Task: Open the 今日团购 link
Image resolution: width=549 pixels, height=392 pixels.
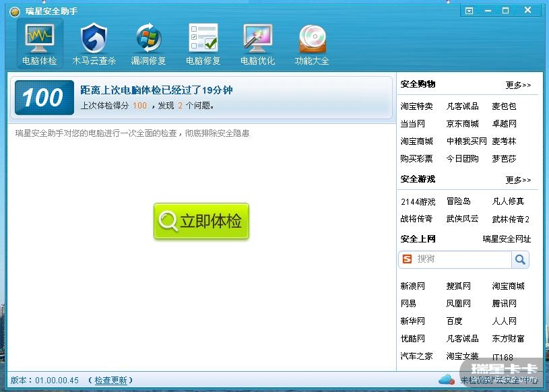Action: tap(462, 158)
